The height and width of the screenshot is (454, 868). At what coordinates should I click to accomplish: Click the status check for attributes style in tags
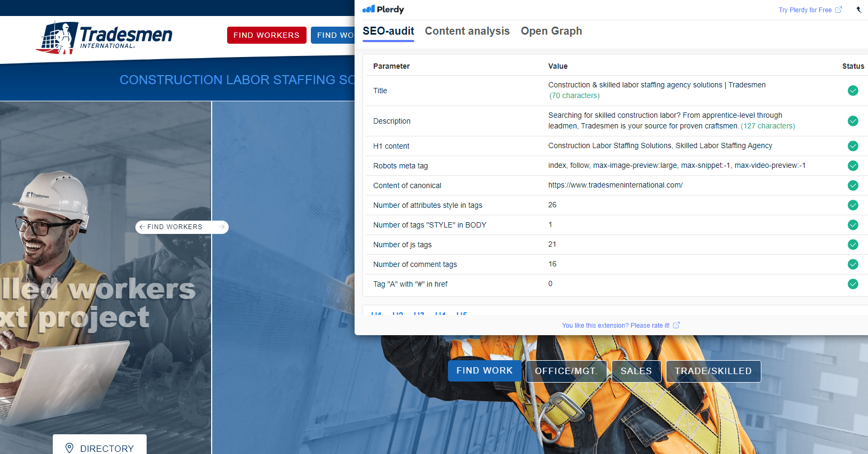tap(853, 205)
